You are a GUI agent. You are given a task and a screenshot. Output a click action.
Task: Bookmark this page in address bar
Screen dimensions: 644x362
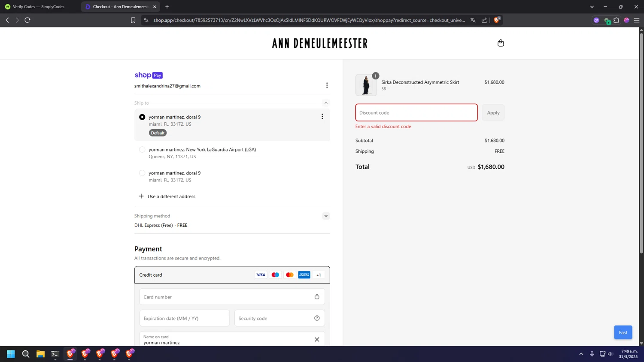pos(133,20)
